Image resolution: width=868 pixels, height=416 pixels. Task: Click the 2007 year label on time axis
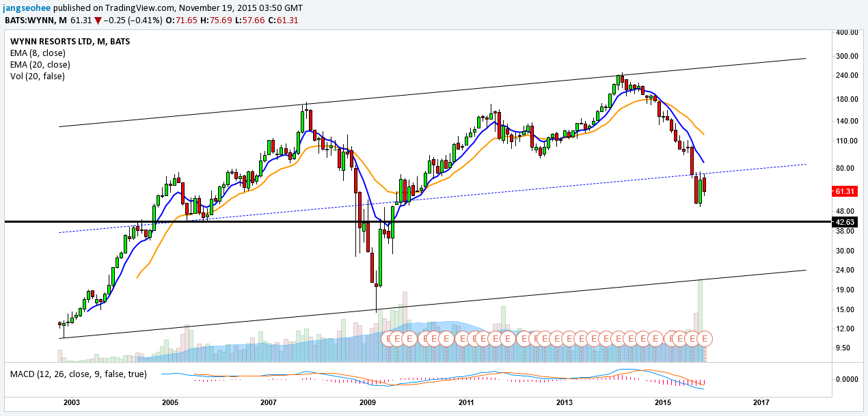click(269, 404)
